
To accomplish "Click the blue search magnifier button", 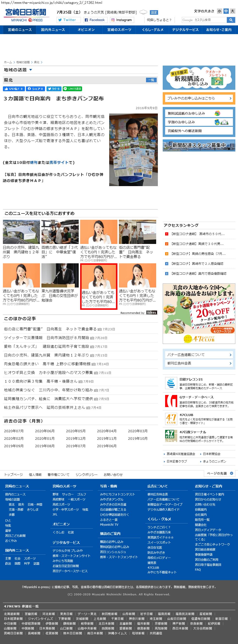I will pyautogui.click(x=230, y=20).
